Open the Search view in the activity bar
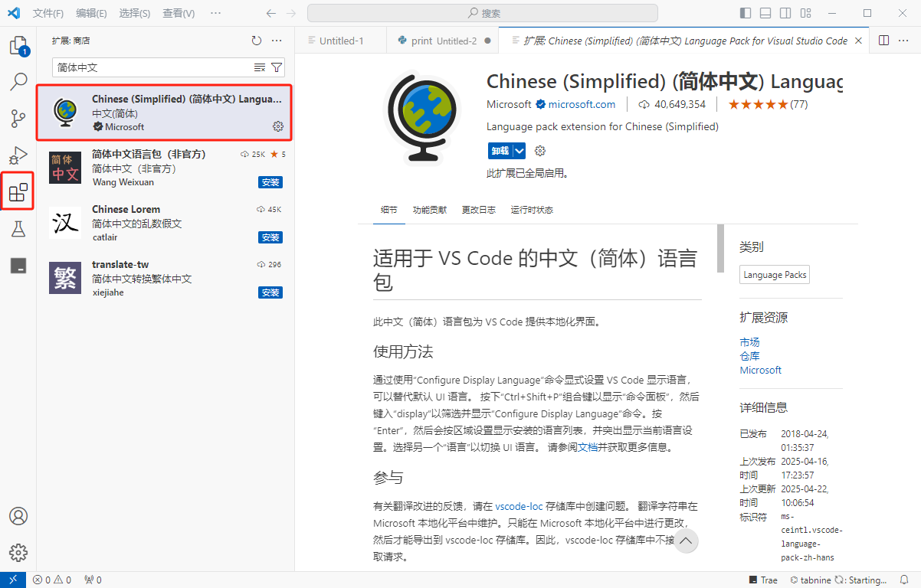The width and height of the screenshot is (921, 588). 18,81
